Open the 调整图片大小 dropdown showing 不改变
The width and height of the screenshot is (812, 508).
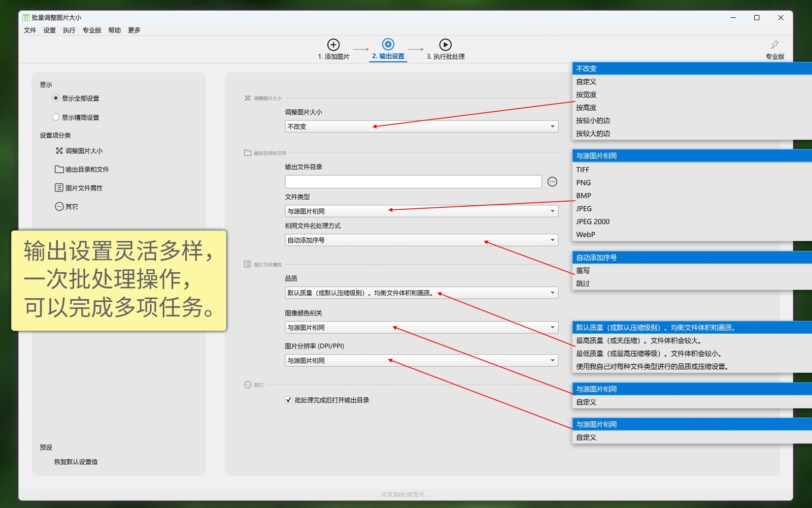(x=421, y=126)
